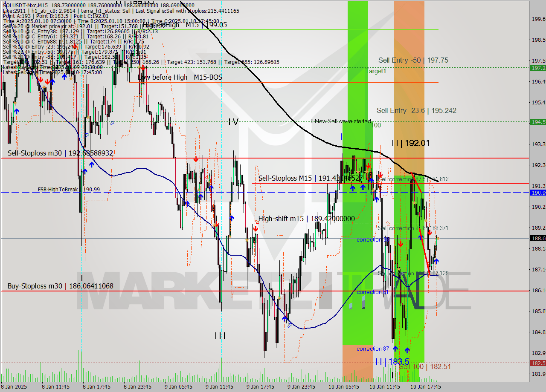The height and width of the screenshot is (392, 546).
Task: Click the '9 Jan 23:45' time axis label
Action: point(301,387)
